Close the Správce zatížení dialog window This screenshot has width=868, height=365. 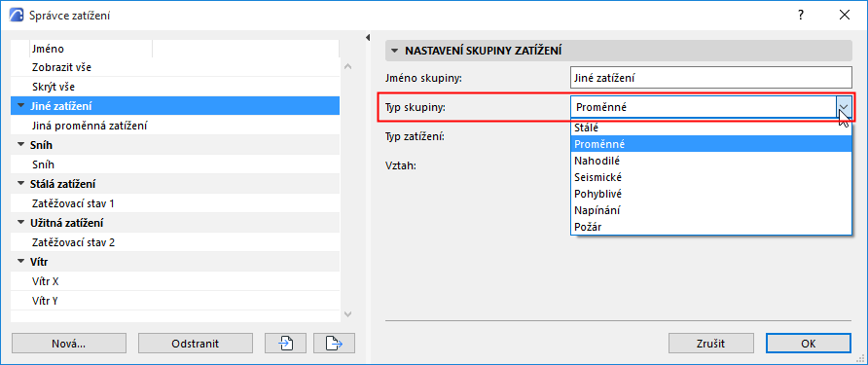pyautogui.click(x=845, y=15)
